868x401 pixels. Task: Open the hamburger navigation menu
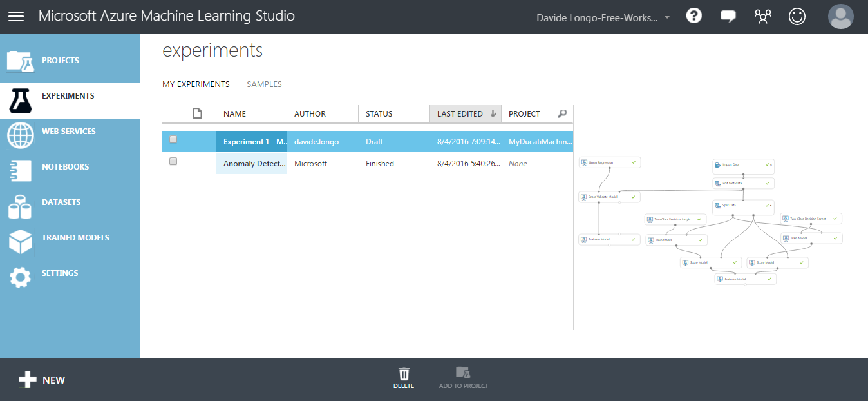(x=16, y=17)
